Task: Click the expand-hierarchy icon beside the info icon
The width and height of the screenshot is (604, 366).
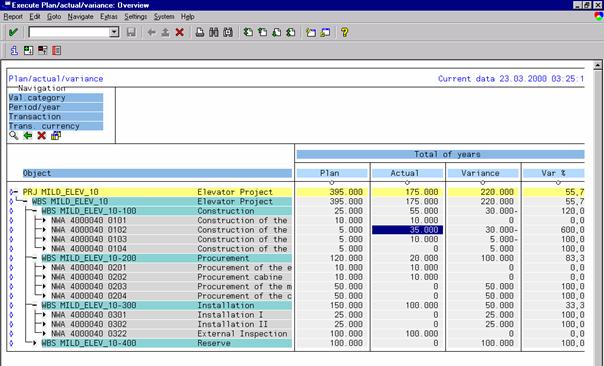Action: (x=28, y=50)
